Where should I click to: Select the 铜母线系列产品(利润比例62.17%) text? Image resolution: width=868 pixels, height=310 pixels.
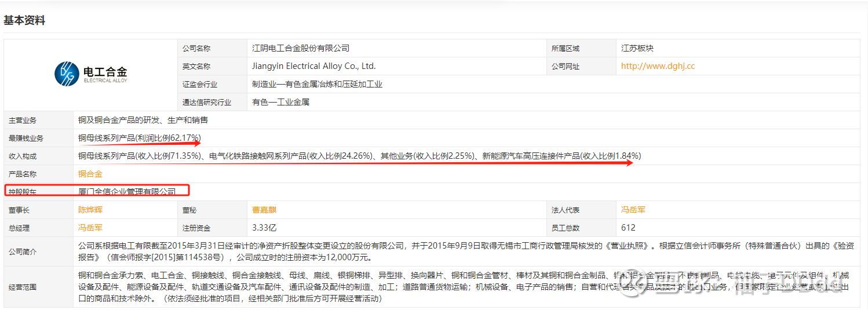click(140, 138)
